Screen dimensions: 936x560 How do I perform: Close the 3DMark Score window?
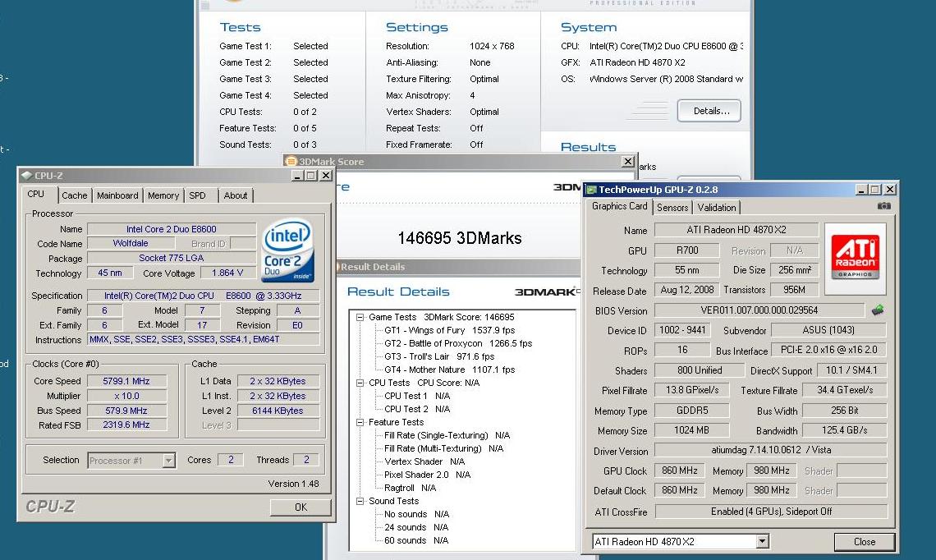(x=628, y=161)
